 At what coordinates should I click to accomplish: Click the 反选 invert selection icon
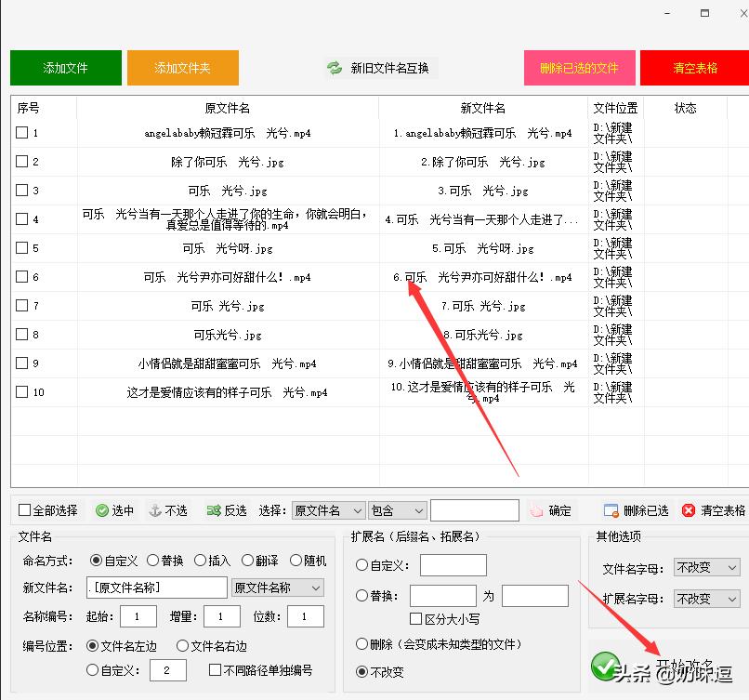(215, 509)
